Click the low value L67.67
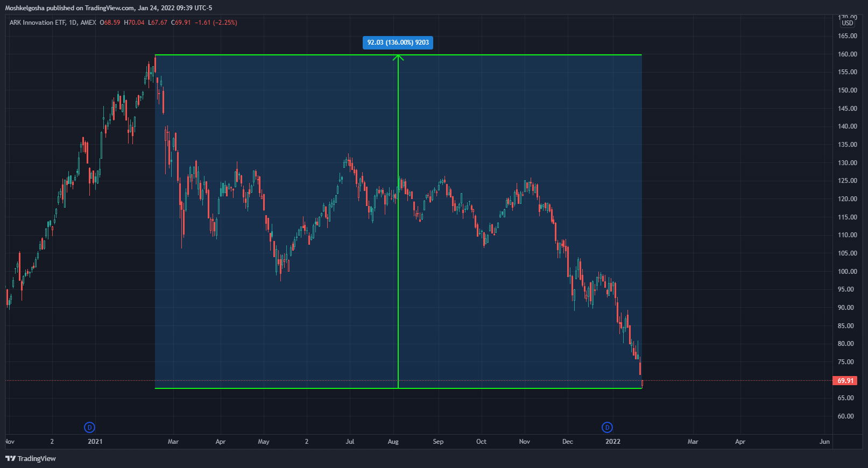This screenshot has height=468, width=868. click(x=158, y=23)
